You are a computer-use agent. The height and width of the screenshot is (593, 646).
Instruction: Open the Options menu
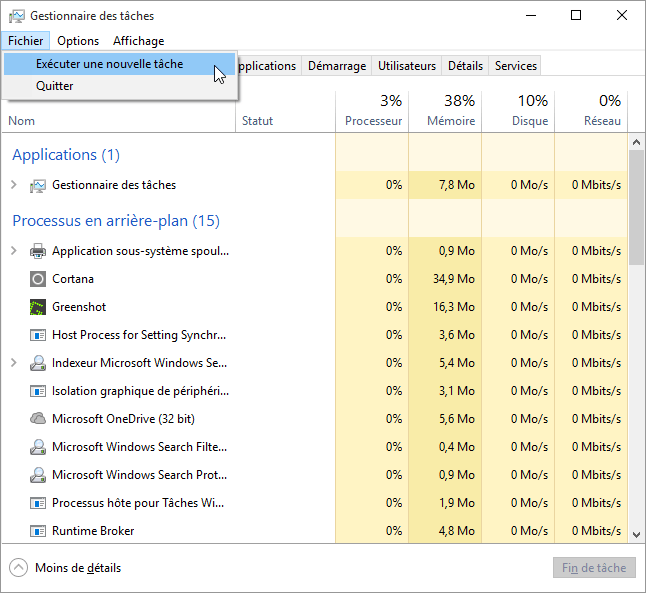[78, 41]
